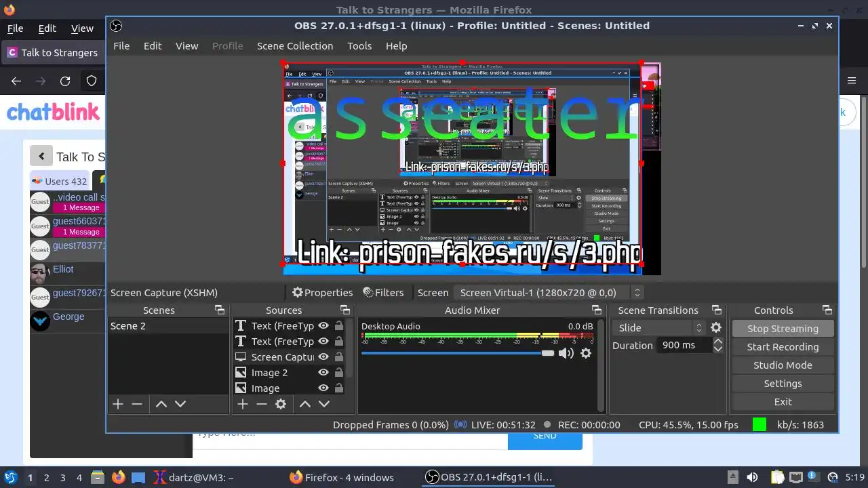
Task: Remove the selected source with the Sources minus icon
Action: point(262,404)
